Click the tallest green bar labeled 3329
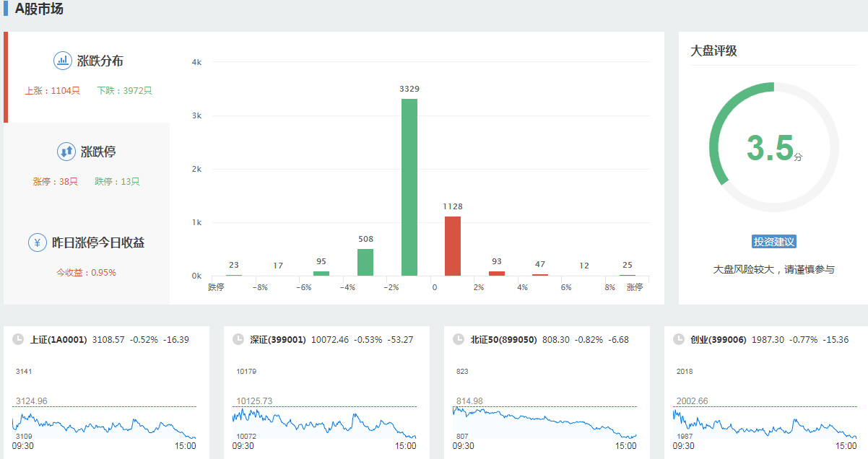 click(x=409, y=188)
